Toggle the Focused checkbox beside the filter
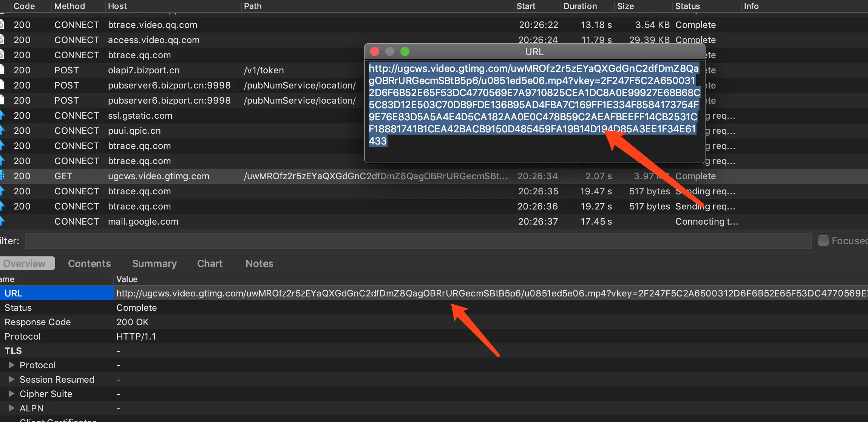 coord(823,240)
